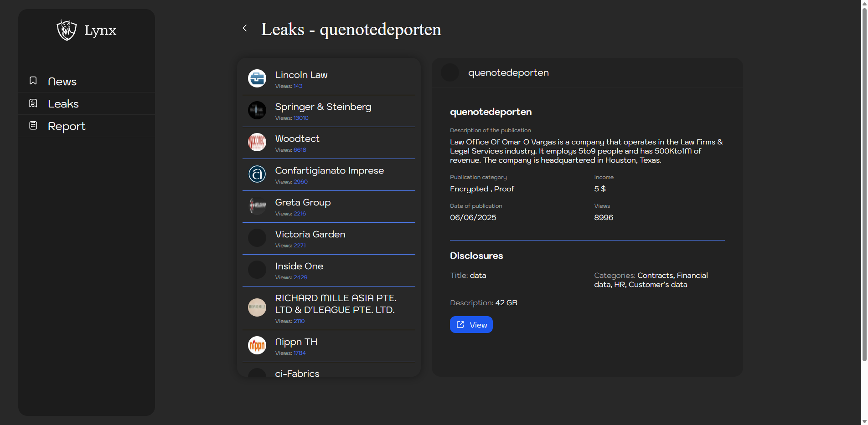Click the Greta Group logo avatar
The width and height of the screenshot is (868, 425).
click(257, 206)
